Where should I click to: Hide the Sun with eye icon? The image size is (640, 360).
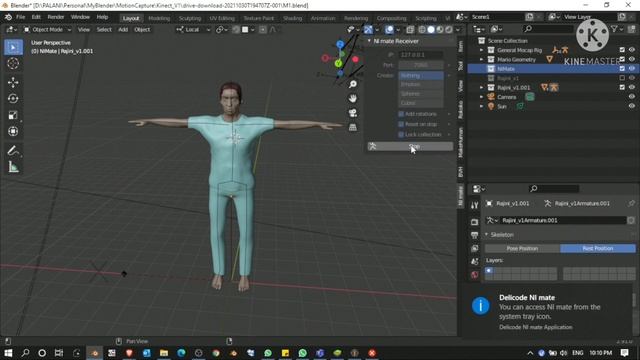(631, 106)
